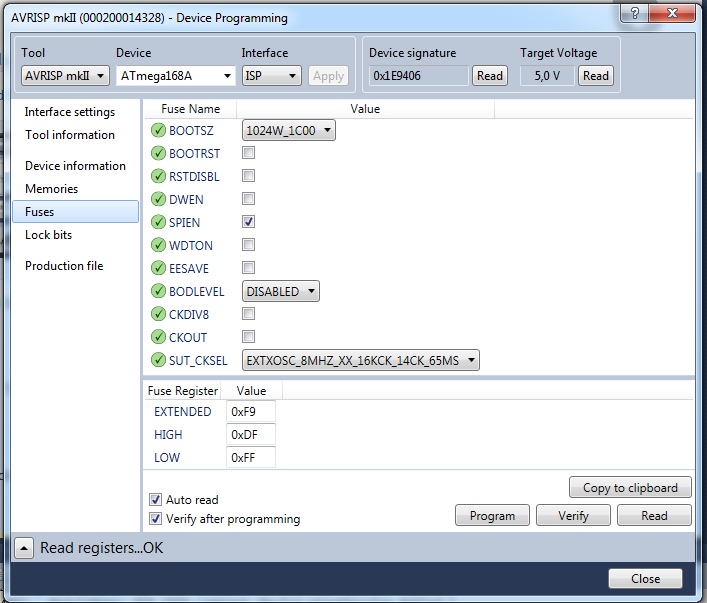Click the Read fuses button at bottom
Screen dimensions: 707x603
654,516
